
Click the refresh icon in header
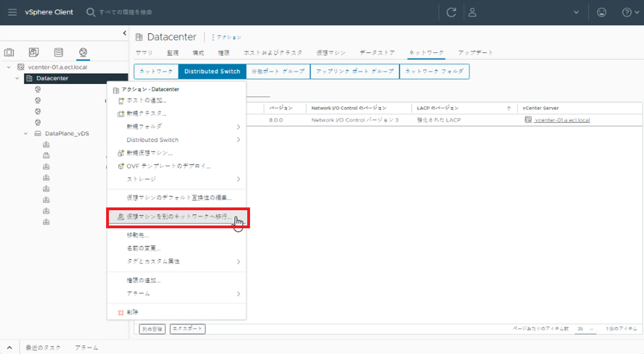point(451,12)
